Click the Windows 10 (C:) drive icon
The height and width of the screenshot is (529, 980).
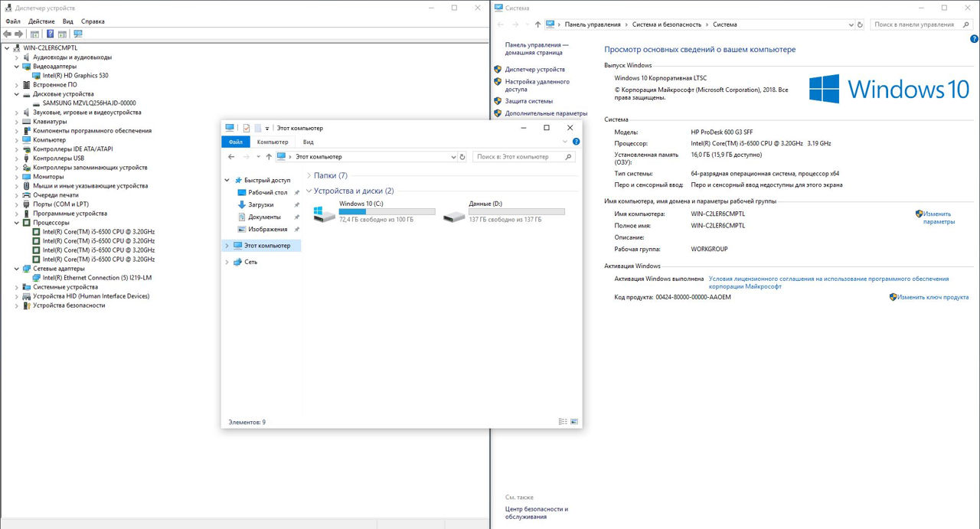coord(324,214)
